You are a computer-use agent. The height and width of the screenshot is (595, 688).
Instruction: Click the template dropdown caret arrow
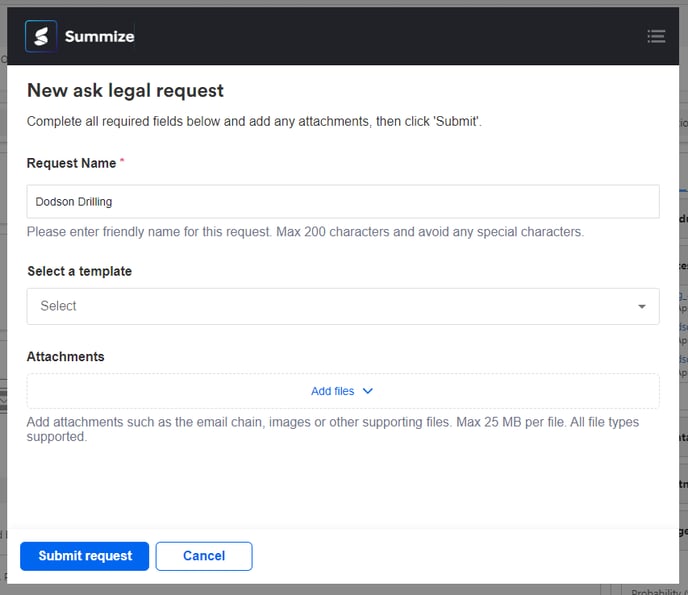pos(641,307)
